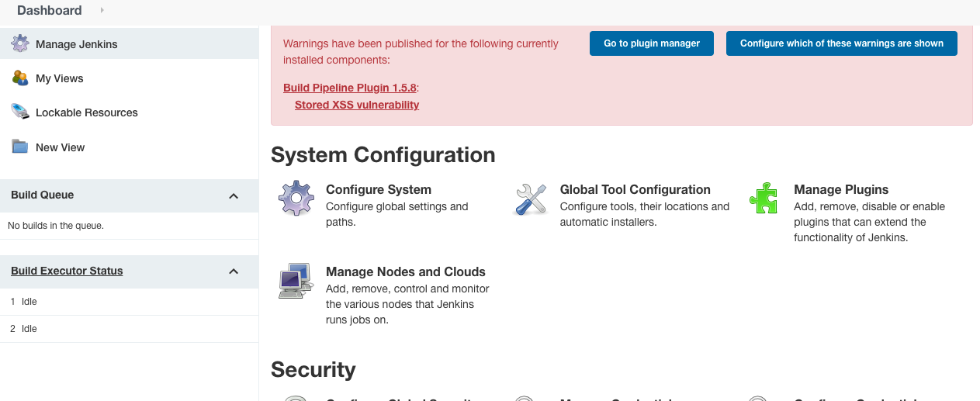Screen dimensions: 980x401
Task: Open the Build Executor Status link
Action: coord(67,271)
